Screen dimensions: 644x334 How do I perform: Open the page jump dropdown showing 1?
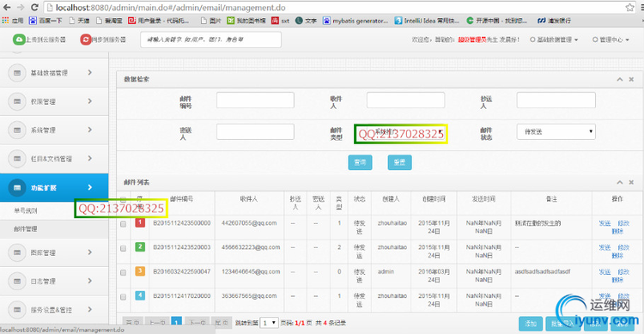pyautogui.click(x=270, y=323)
